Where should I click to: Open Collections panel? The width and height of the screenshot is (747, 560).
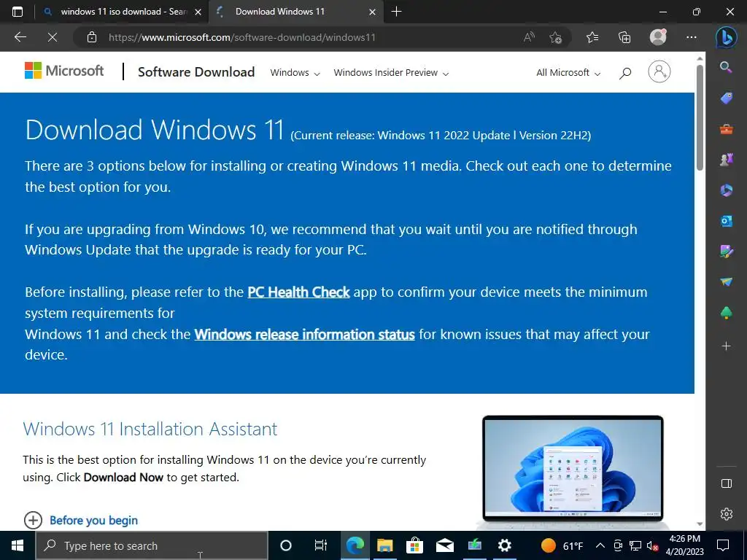tap(624, 37)
